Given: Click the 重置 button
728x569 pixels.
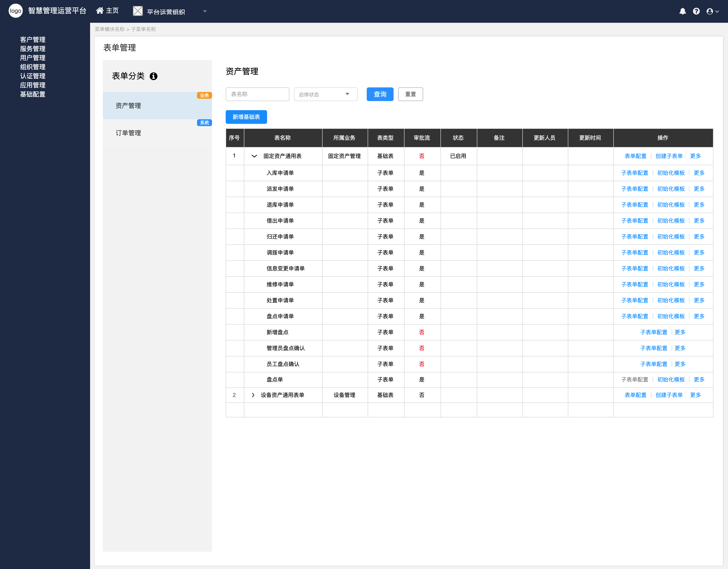Looking at the screenshot, I should tap(410, 94).
